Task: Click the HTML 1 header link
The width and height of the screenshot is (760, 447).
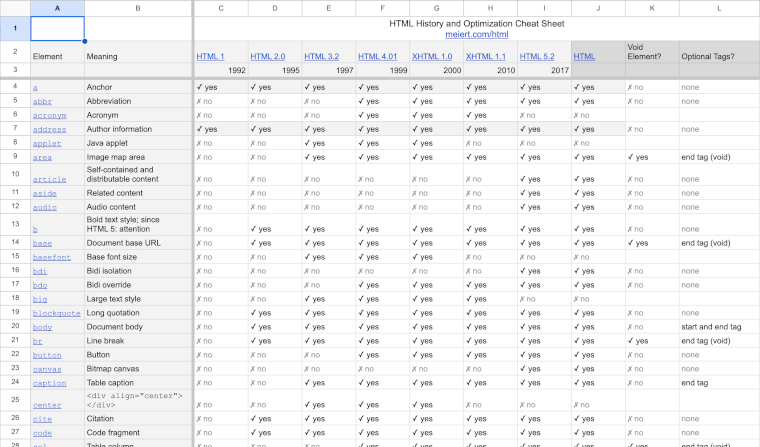Action: (210, 57)
